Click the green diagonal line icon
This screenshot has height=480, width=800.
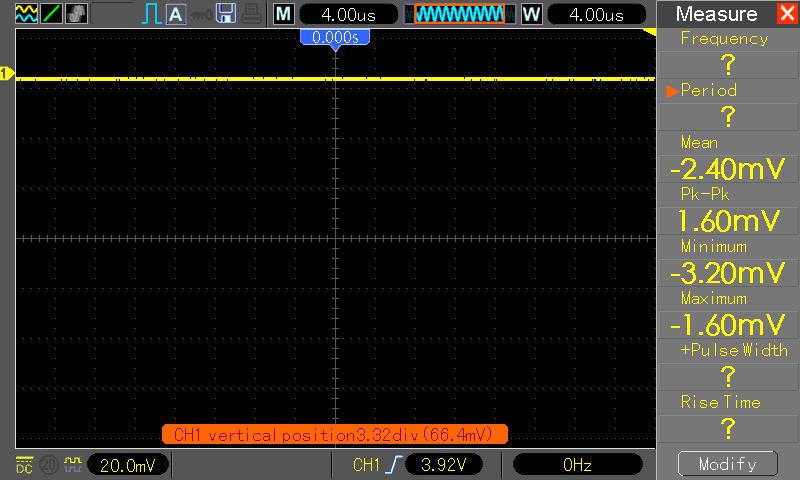click(52, 14)
